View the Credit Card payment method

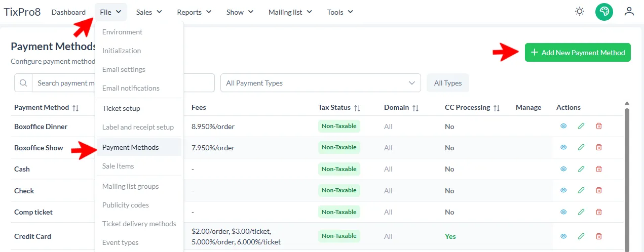point(563,236)
